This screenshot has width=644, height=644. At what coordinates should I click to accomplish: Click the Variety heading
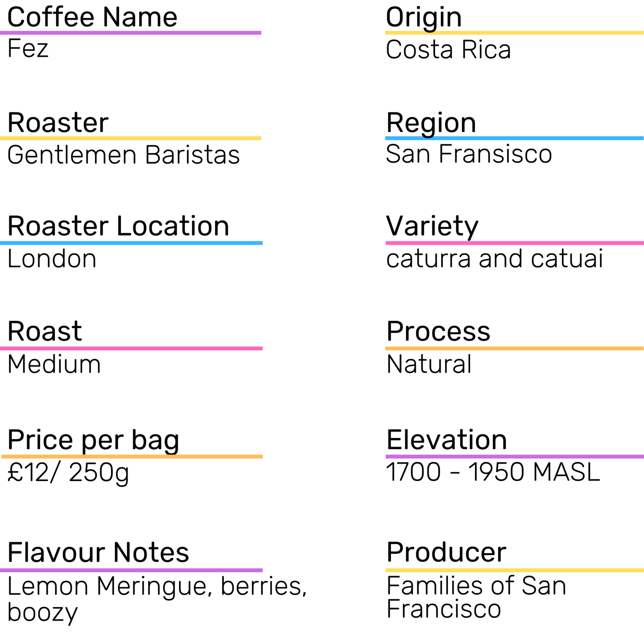point(432,226)
